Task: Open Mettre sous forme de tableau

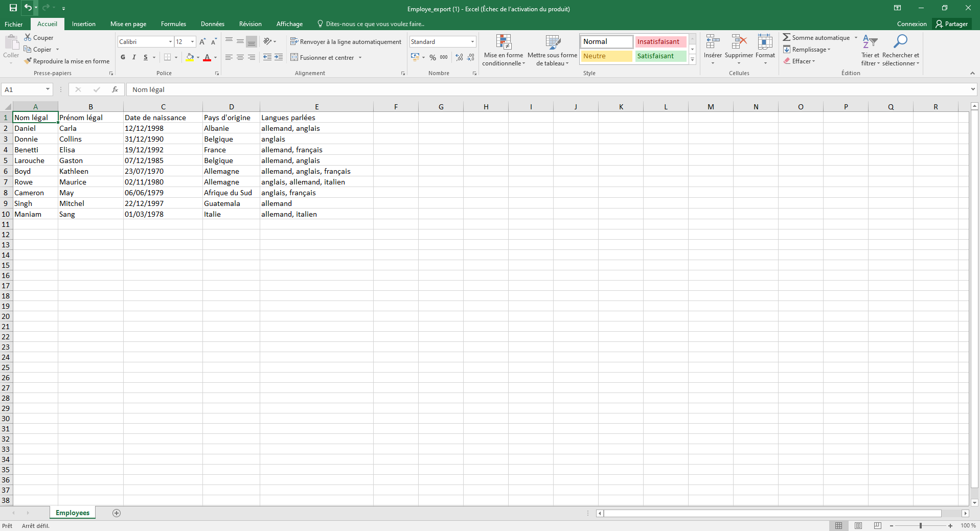Action: coord(552,50)
